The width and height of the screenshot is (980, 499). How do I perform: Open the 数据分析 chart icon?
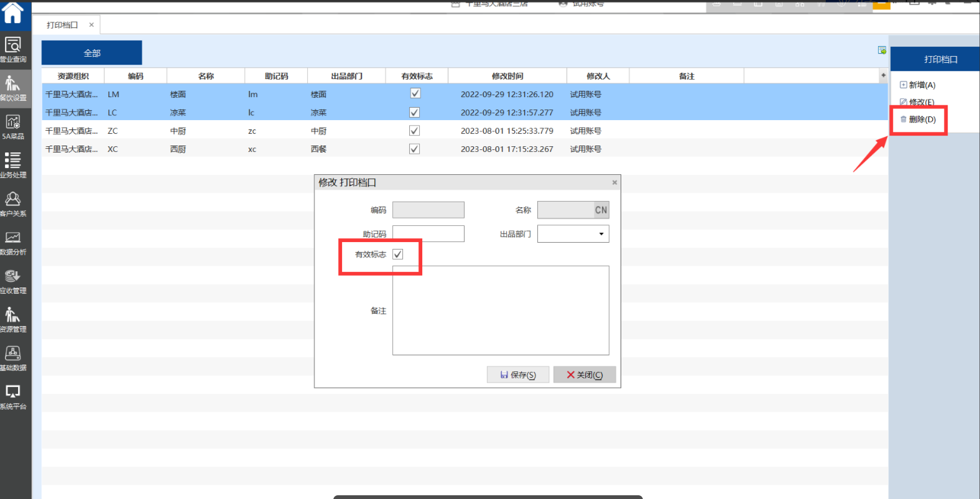coord(13,242)
